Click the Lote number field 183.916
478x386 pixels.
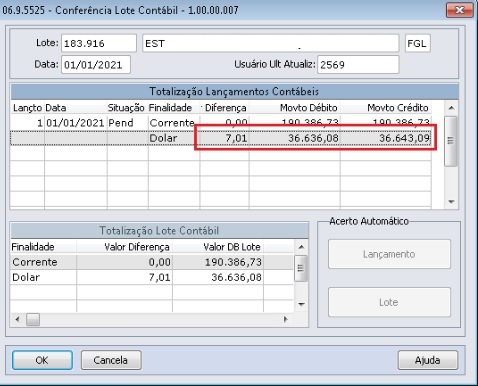(x=99, y=43)
